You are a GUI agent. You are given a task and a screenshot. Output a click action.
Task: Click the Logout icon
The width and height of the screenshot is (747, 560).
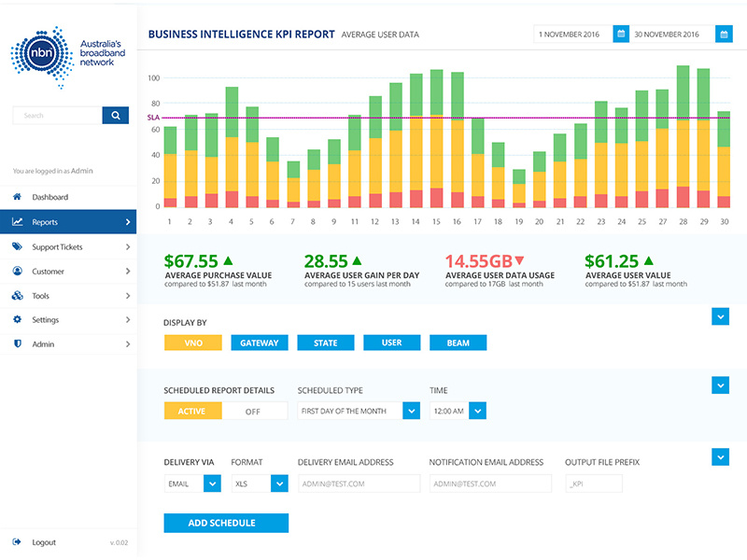pyautogui.click(x=17, y=542)
